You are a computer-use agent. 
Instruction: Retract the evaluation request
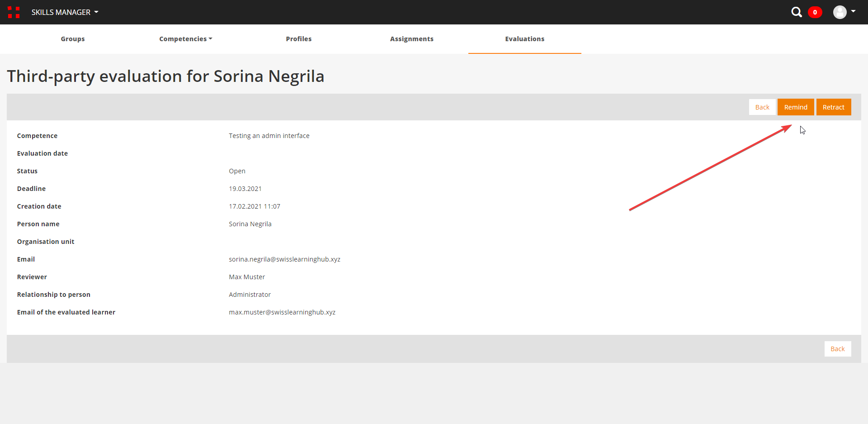click(x=833, y=107)
